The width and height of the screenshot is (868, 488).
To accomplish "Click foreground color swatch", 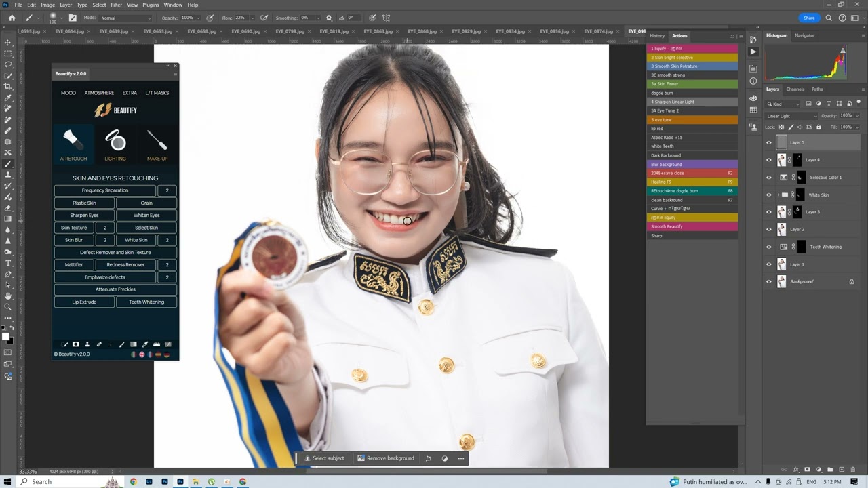I will (6, 336).
